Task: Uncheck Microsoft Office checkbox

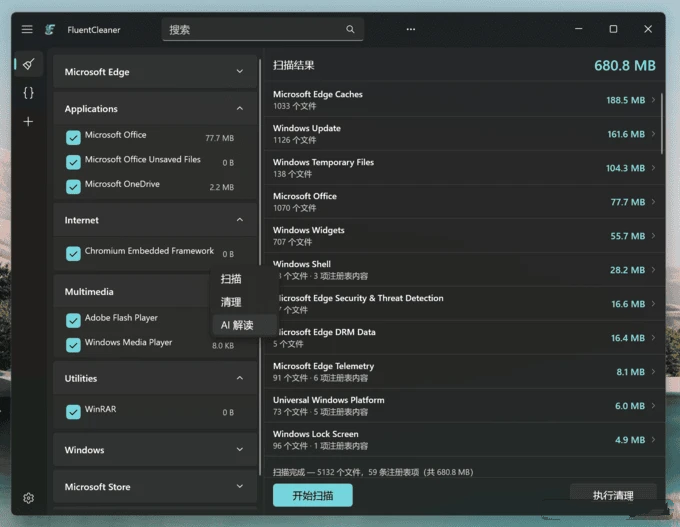Action: 73,137
